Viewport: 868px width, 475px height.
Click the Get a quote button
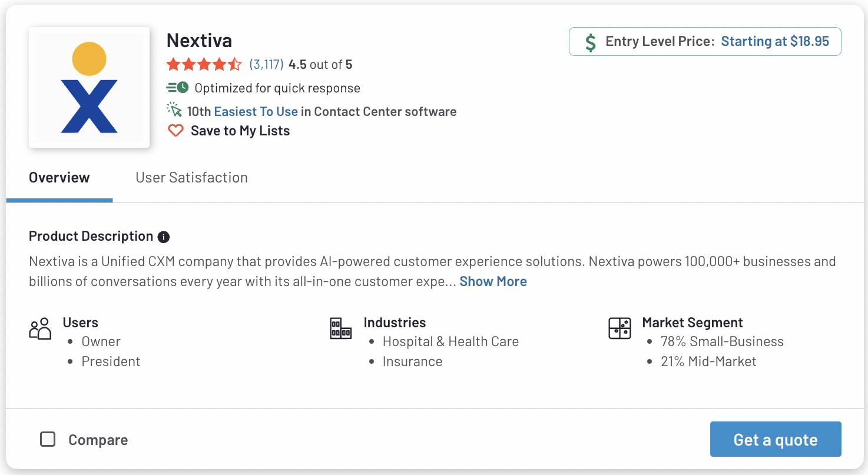(x=776, y=439)
